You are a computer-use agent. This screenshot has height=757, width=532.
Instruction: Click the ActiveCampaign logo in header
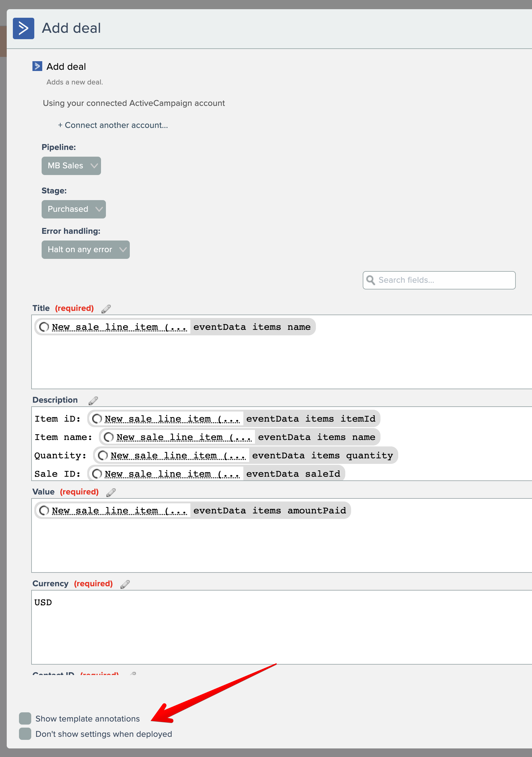coord(24,28)
